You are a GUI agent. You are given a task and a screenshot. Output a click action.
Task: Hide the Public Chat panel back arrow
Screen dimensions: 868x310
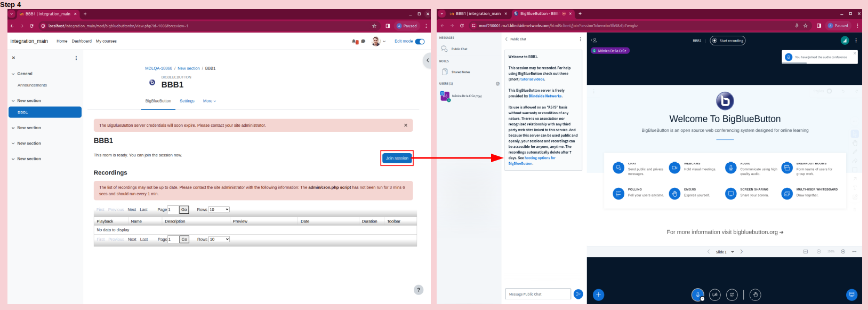point(507,39)
